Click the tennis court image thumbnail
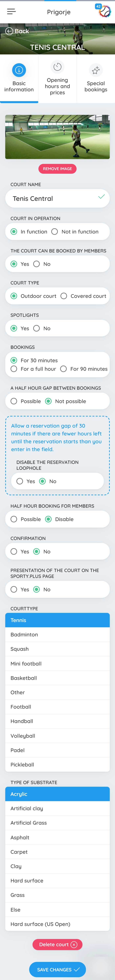 pos(57,137)
